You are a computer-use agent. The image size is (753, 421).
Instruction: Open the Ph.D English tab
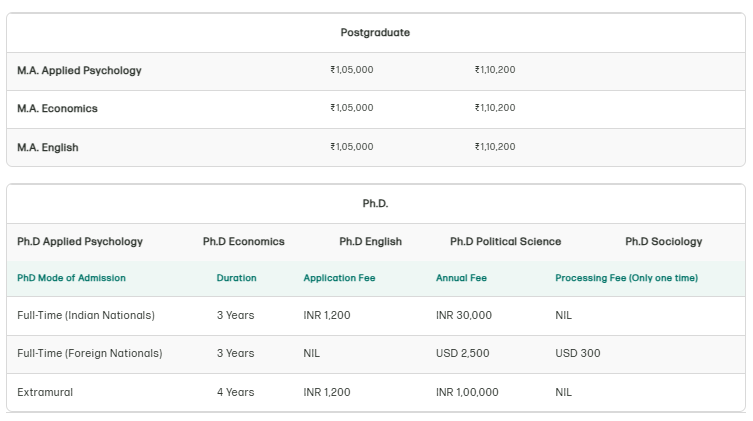(370, 241)
